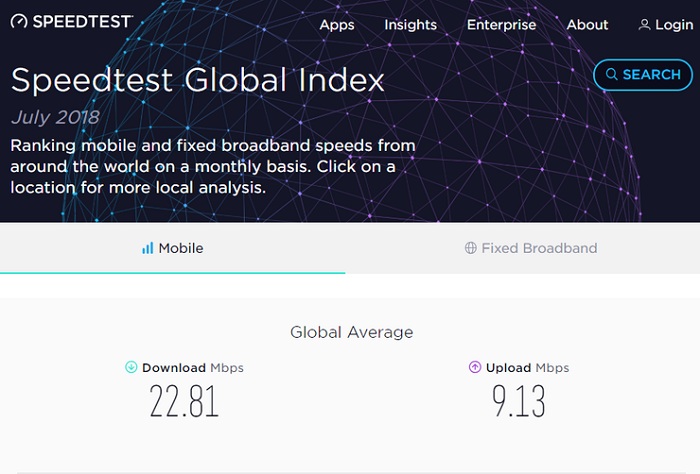Viewport: 700px width, 474px height.
Task: Switch to the Mobile tab
Action: pos(172,248)
